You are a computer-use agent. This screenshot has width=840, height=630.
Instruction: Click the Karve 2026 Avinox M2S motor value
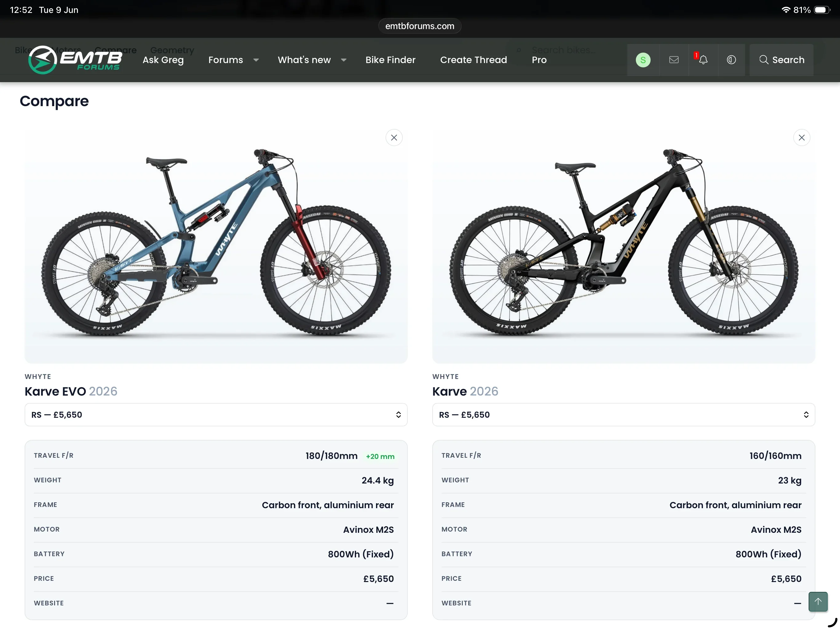(776, 529)
